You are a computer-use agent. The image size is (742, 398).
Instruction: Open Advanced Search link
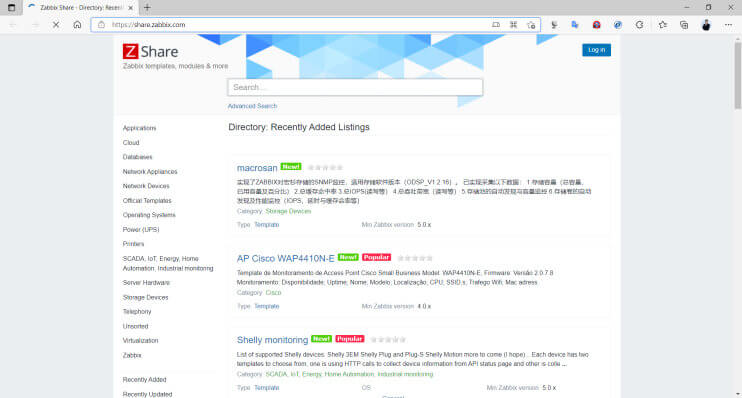(252, 106)
